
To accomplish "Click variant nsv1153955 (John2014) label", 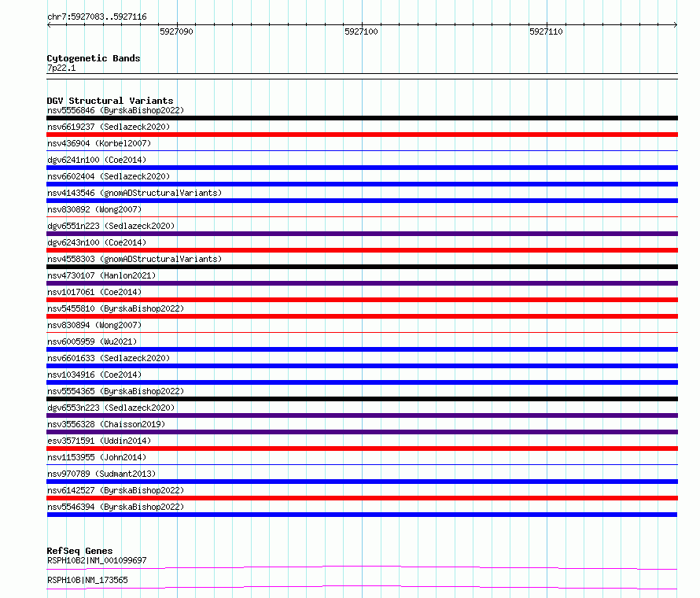I will (97, 457).
